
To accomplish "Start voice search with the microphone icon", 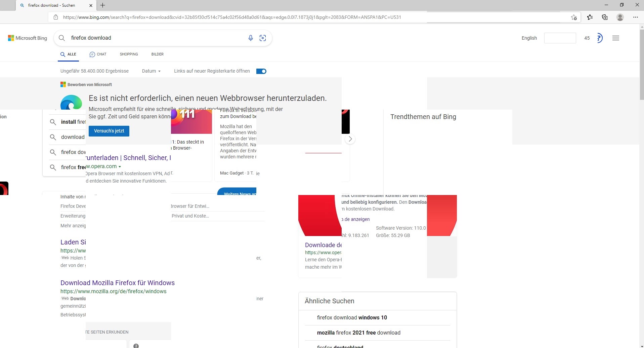I will pyautogui.click(x=251, y=38).
